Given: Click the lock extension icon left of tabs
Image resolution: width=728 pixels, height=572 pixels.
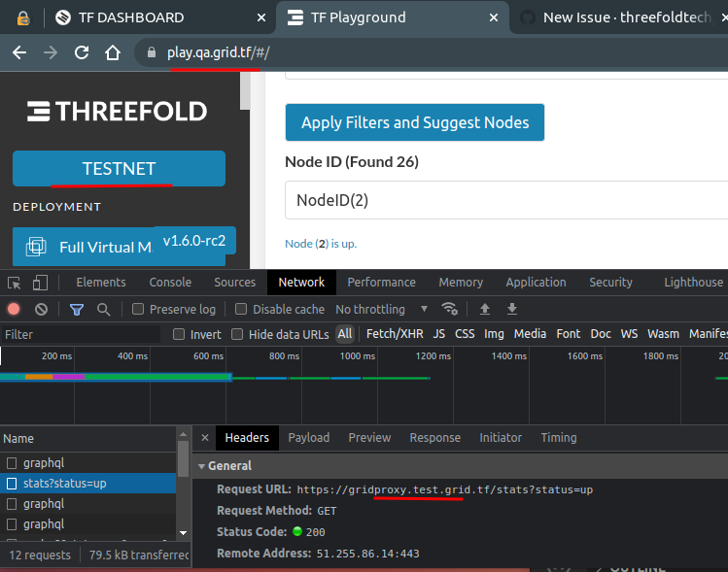Looking at the screenshot, I should (x=23, y=18).
